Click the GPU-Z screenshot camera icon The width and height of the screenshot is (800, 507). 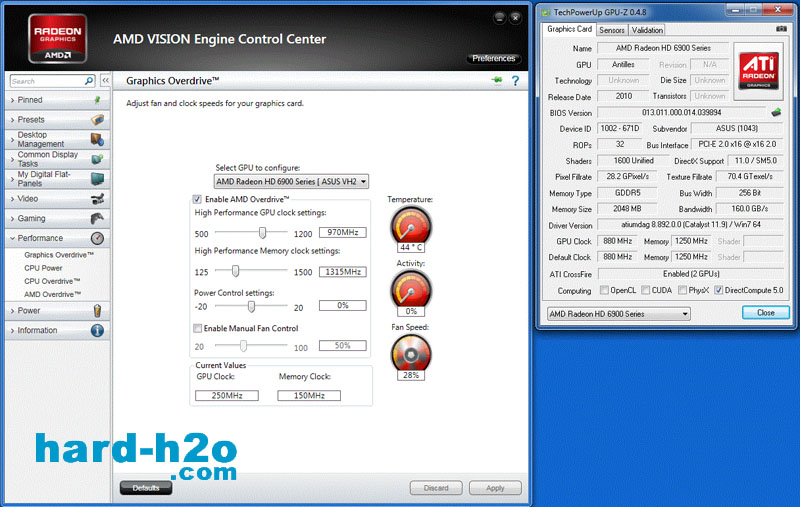(x=781, y=29)
